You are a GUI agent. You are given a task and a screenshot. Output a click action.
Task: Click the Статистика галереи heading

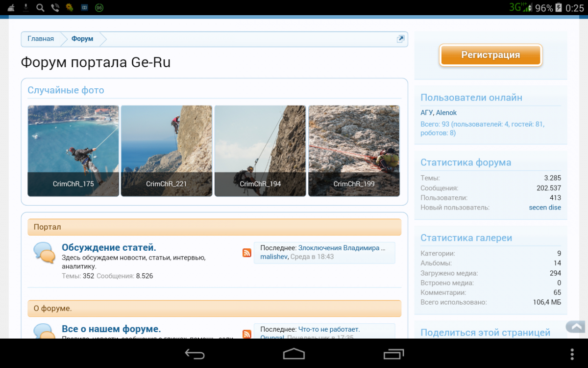466,238
